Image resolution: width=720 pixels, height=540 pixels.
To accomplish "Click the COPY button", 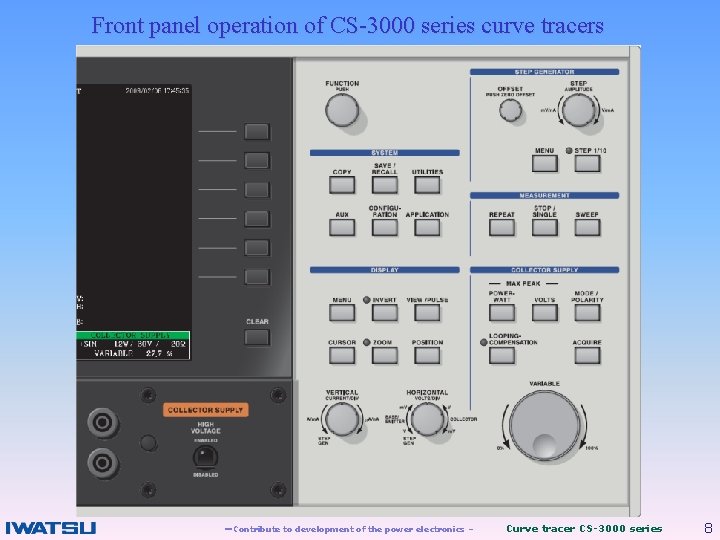I will tap(342, 185).
